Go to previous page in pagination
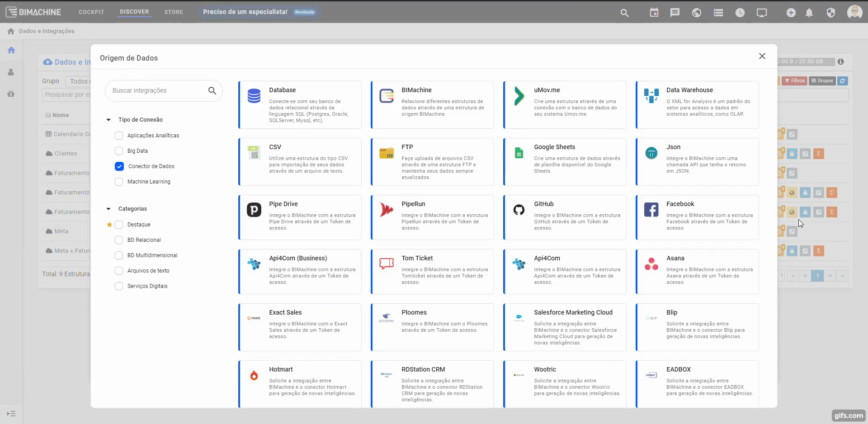The height and width of the screenshot is (424, 868). pyautogui.click(x=805, y=276)
